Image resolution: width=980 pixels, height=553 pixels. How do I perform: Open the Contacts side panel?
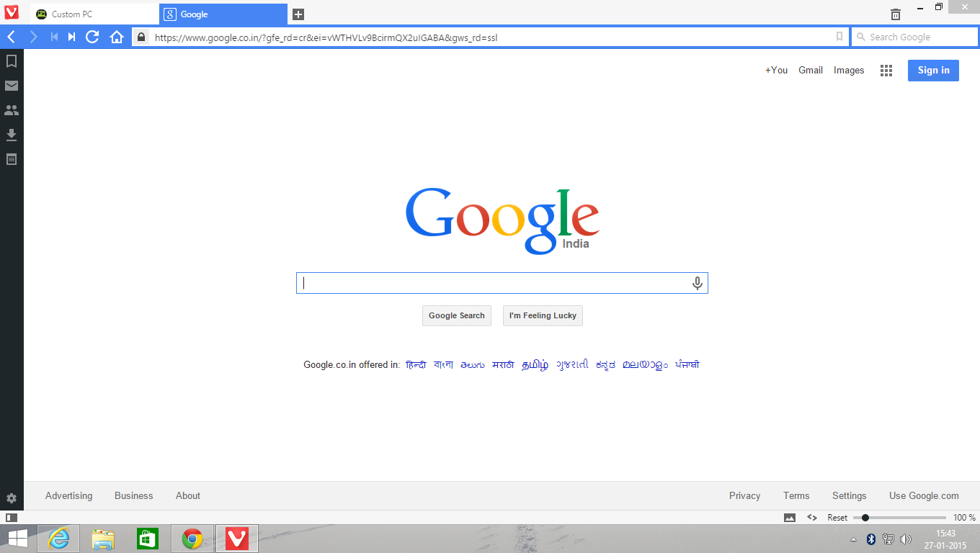(x=12, y=110)
